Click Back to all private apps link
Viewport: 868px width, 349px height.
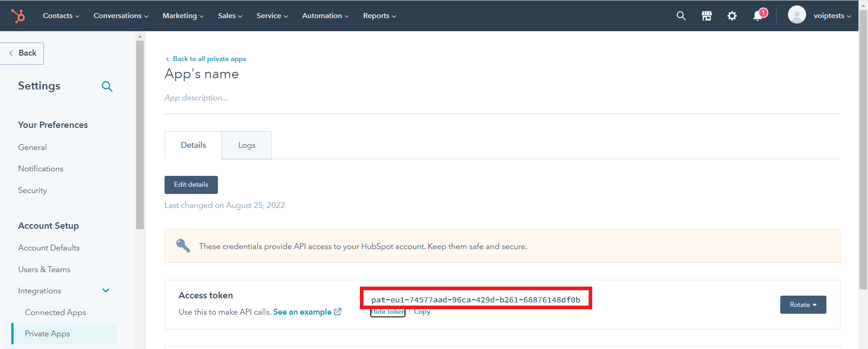pyautogui.click(x=206, y=59)
